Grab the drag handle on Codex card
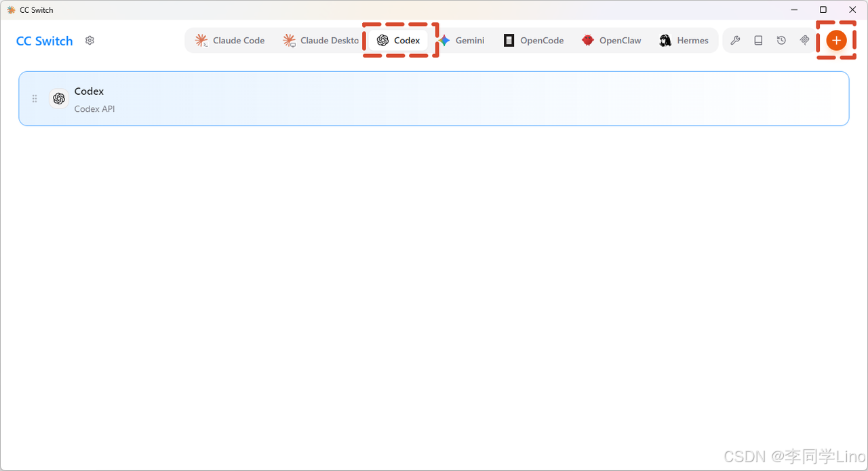 pyautogui.click(x=35, y=99)
